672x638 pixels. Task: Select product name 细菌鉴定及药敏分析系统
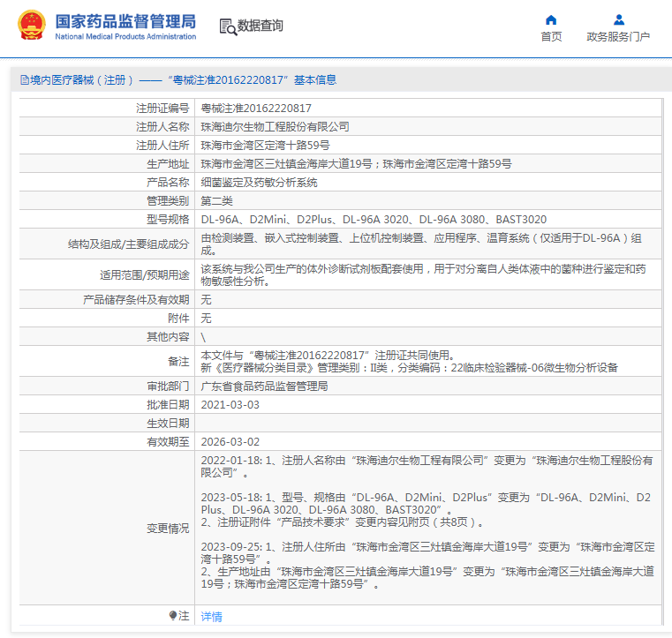(260, 183)
